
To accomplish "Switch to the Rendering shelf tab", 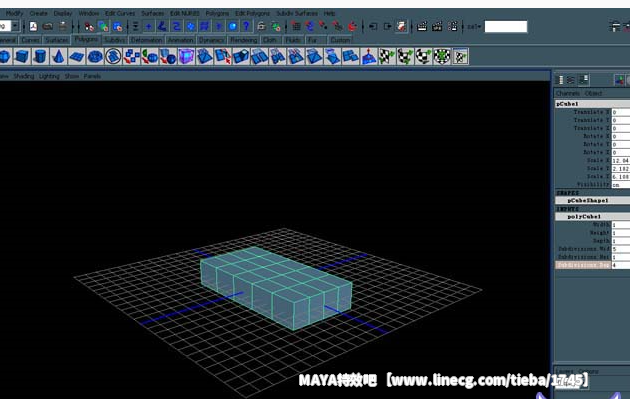I will [243, 40].
